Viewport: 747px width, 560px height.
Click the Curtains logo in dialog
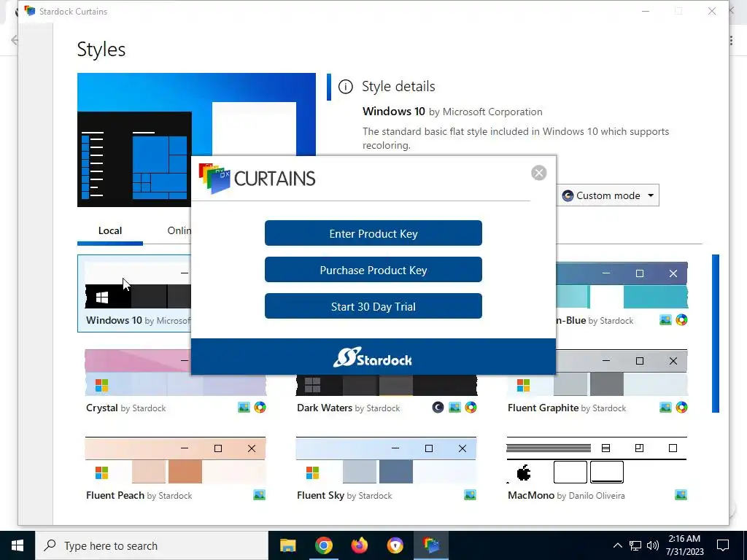(258, 179)
